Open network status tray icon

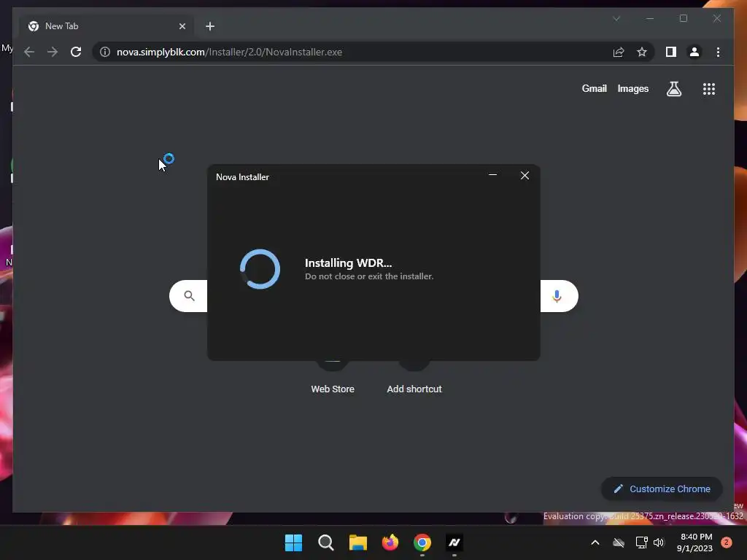pyautogui.click(x=641, y=542)
